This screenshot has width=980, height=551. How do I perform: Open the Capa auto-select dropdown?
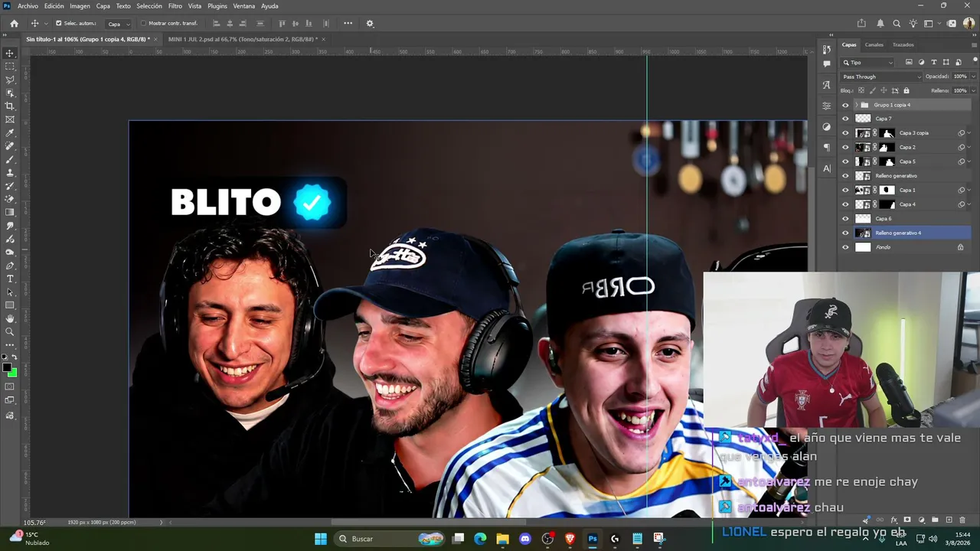tap(117, 24)
